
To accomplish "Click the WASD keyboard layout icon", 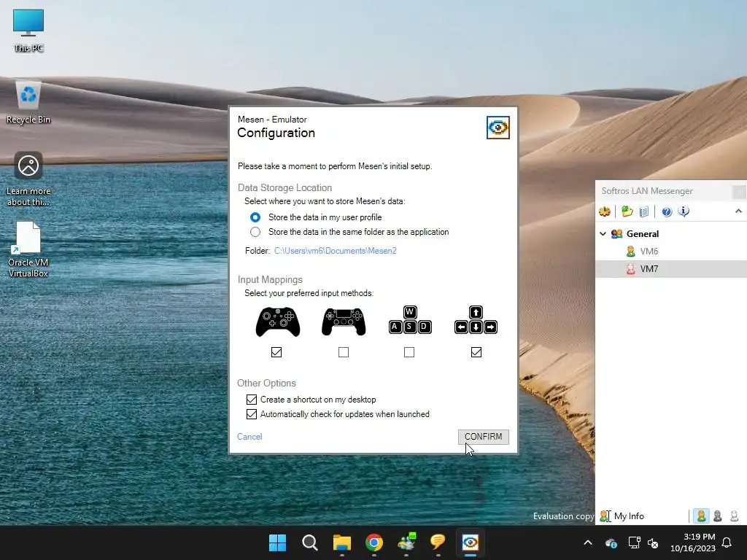I will 410,319.
